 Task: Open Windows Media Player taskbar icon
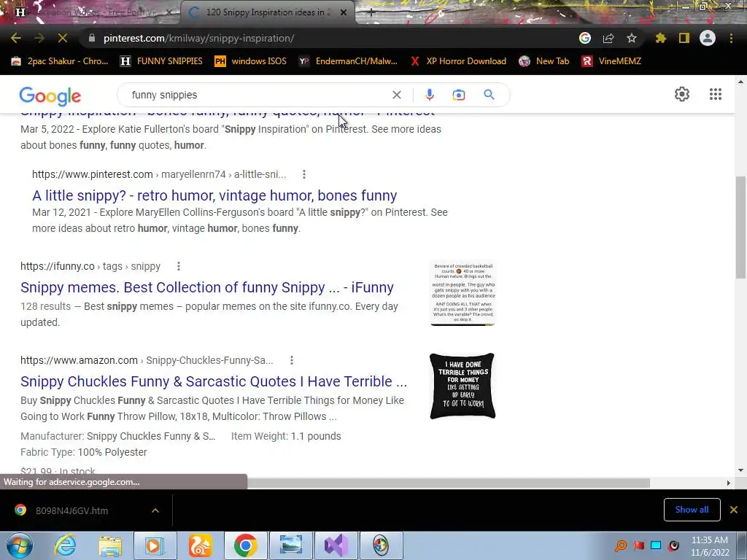coord(155,545)
